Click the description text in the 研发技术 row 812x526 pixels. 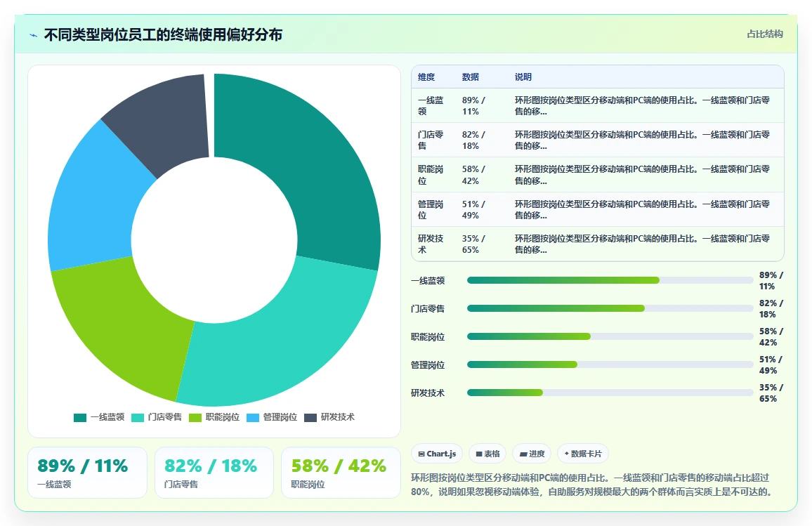[x=642, y=244]
